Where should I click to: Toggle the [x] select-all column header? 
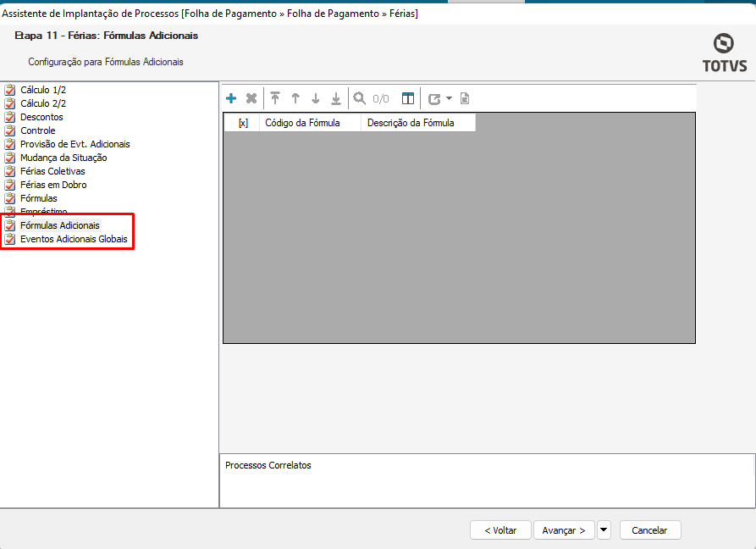click(x=243, y=123)
